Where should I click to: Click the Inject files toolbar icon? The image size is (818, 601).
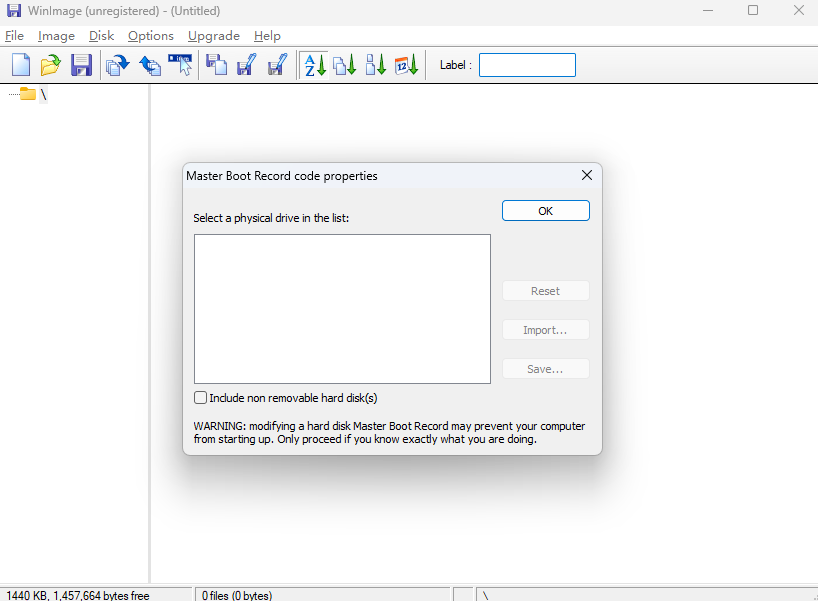coord(150,66)
